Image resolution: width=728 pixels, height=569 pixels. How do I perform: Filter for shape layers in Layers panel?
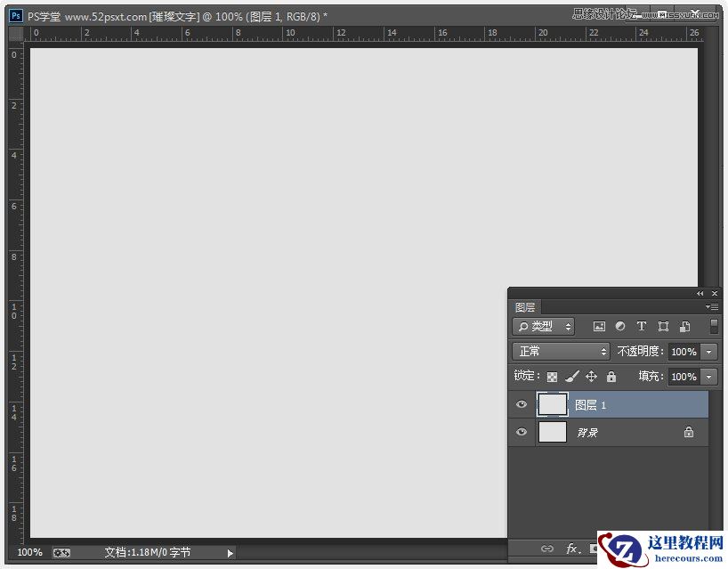click(x=662, y=327)
